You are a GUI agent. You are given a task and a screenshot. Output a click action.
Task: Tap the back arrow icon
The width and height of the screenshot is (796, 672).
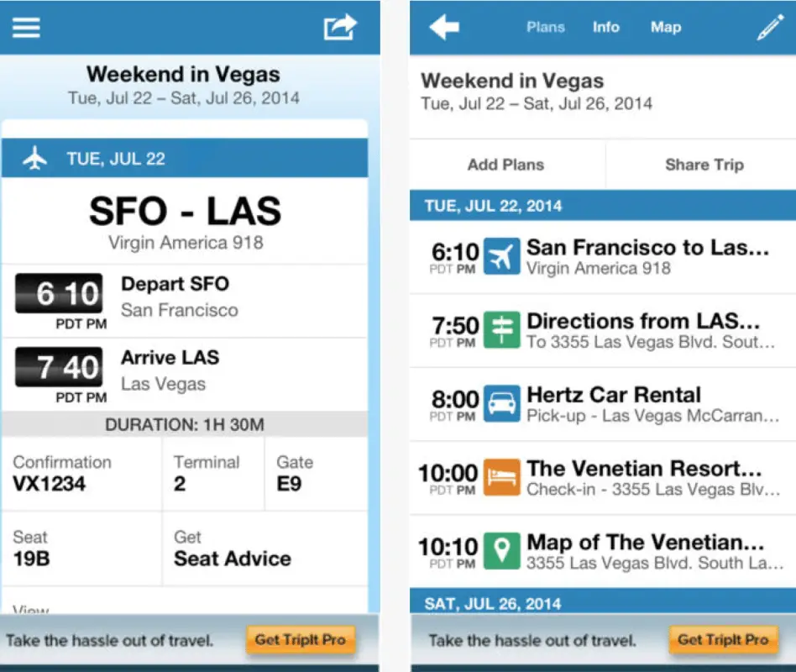(x=444, y=27)
